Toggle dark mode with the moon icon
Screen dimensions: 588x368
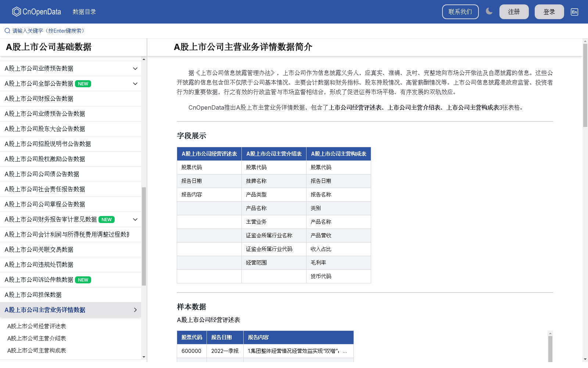click(489, 11)
